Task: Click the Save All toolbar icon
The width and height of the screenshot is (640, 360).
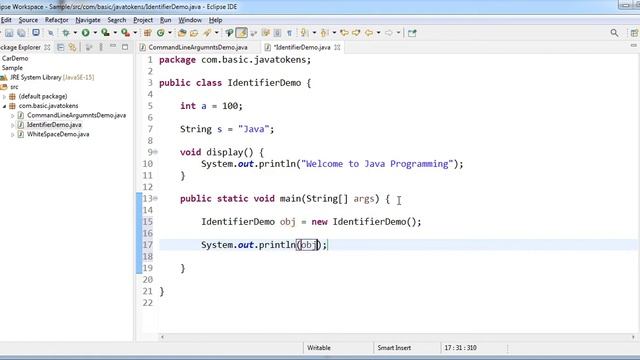Action: coord(21,33)
